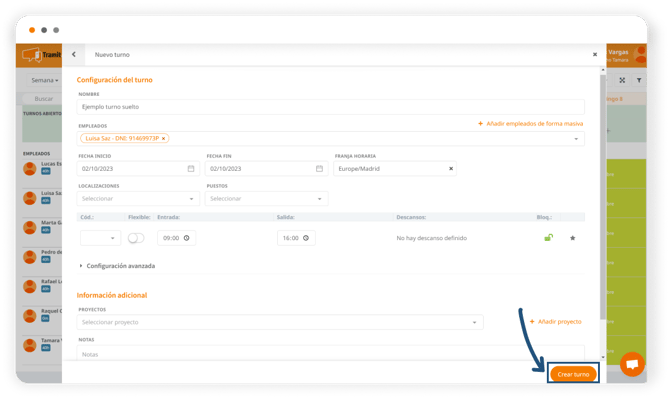Toggle the green unlock Bloq. icon
The width and height of the screenshot is (670, 399).
549,238
